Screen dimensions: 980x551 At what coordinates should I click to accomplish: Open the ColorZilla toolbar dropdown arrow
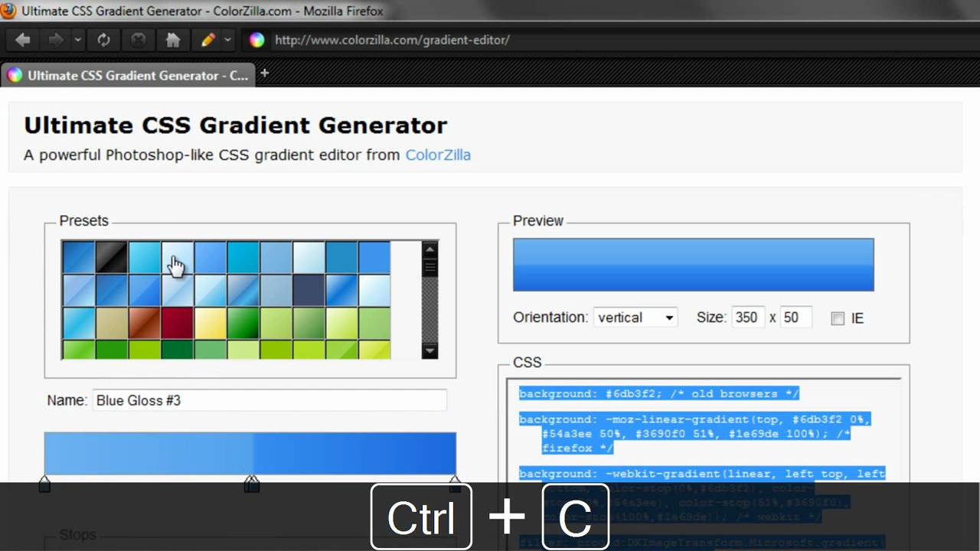[227, 40]
